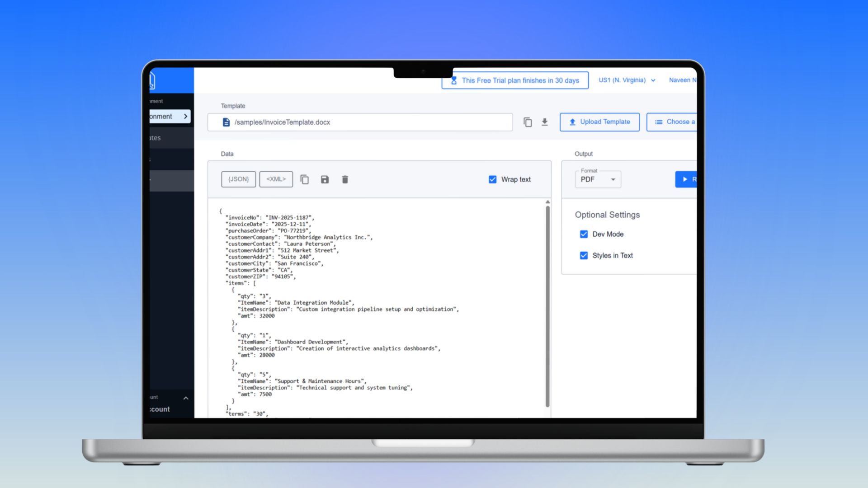The width and height of the screenshot is (868, 488).
Task: Copy the template path icon
Action: 528,122
